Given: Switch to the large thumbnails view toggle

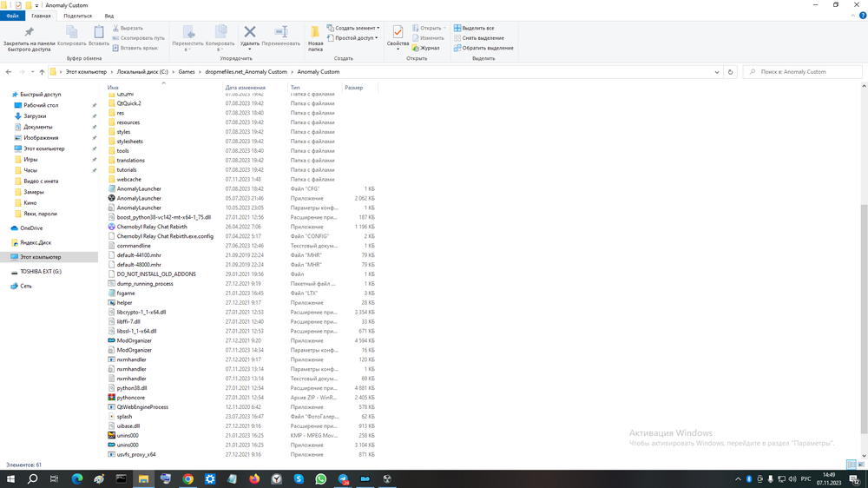Looking at the screenshot, I should click(x=861, y=465).
